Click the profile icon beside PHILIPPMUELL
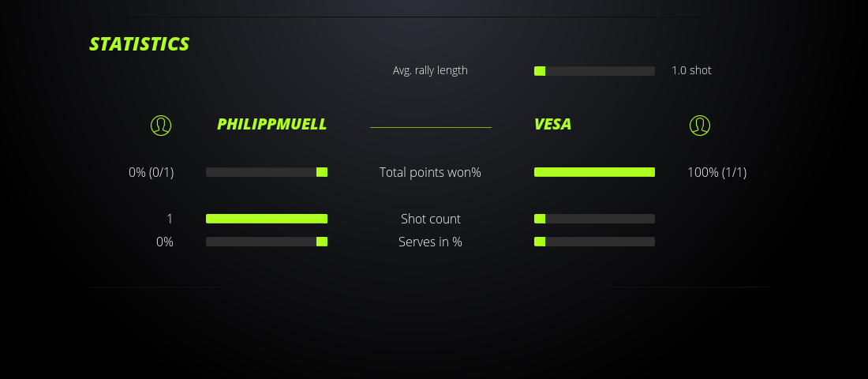The image size is (868, 379). (x=161, y=125)
